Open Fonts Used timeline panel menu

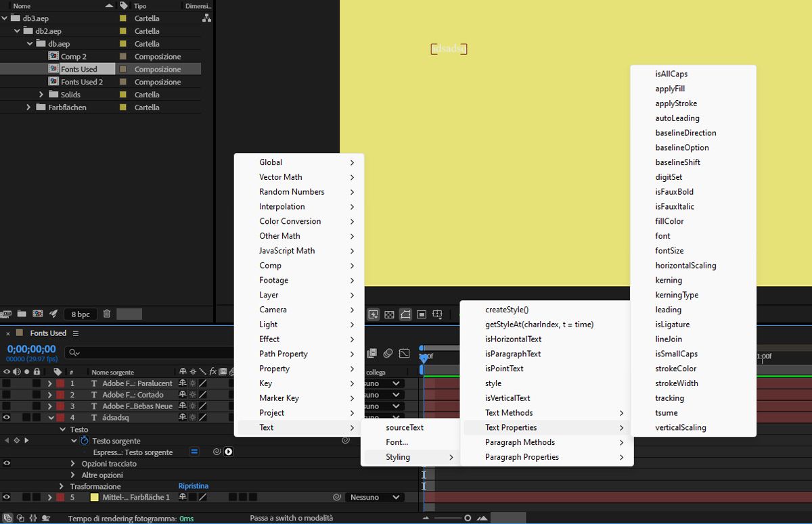click(x=76, y=333)
